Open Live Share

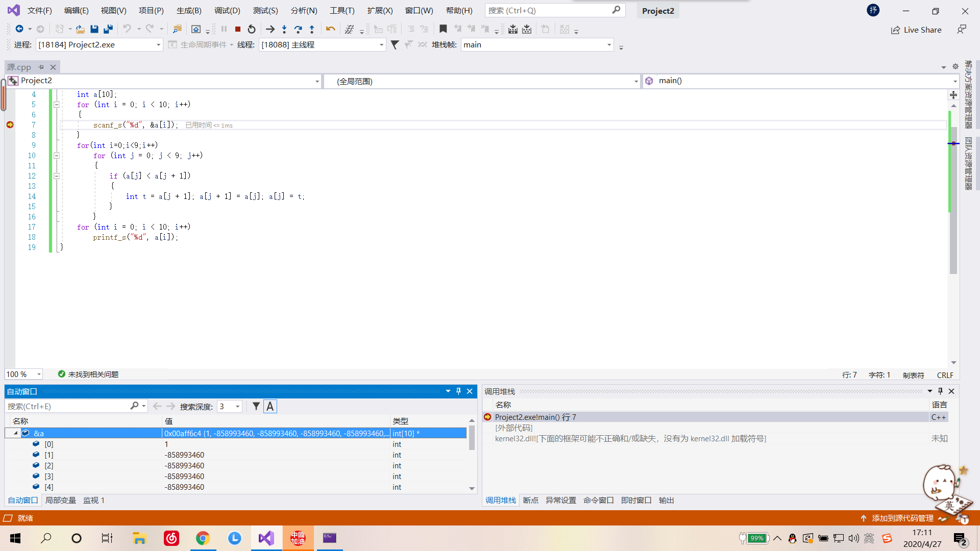pyautogui.click(x=916, y=30)
